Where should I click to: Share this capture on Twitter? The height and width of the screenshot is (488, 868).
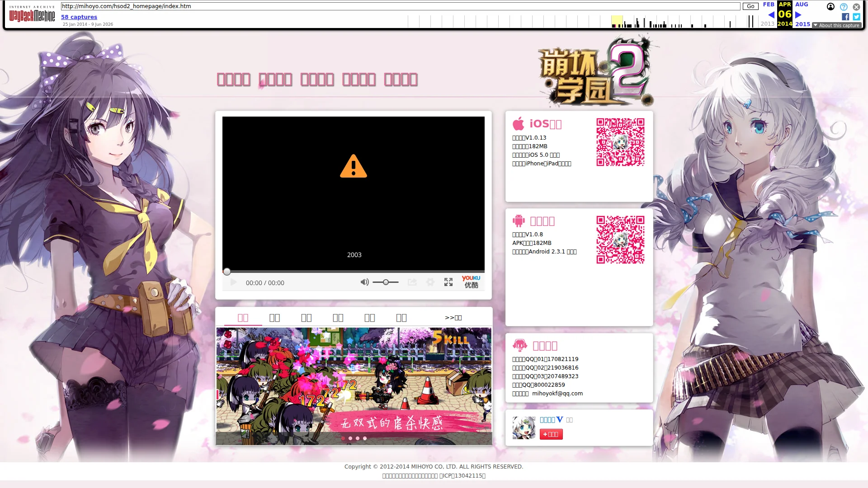pos(856,17)
